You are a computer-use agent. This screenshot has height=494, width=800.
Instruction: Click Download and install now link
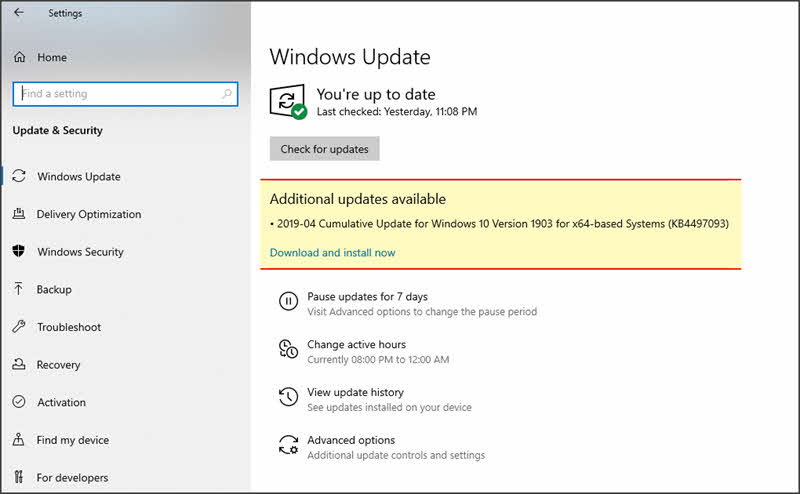pos(333,253)
